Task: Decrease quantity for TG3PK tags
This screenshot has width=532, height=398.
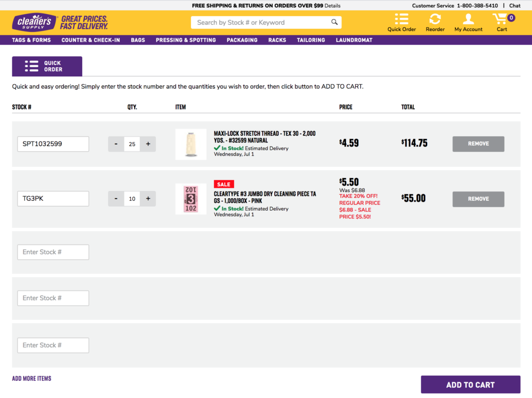Action: click(x=116, y=199)
